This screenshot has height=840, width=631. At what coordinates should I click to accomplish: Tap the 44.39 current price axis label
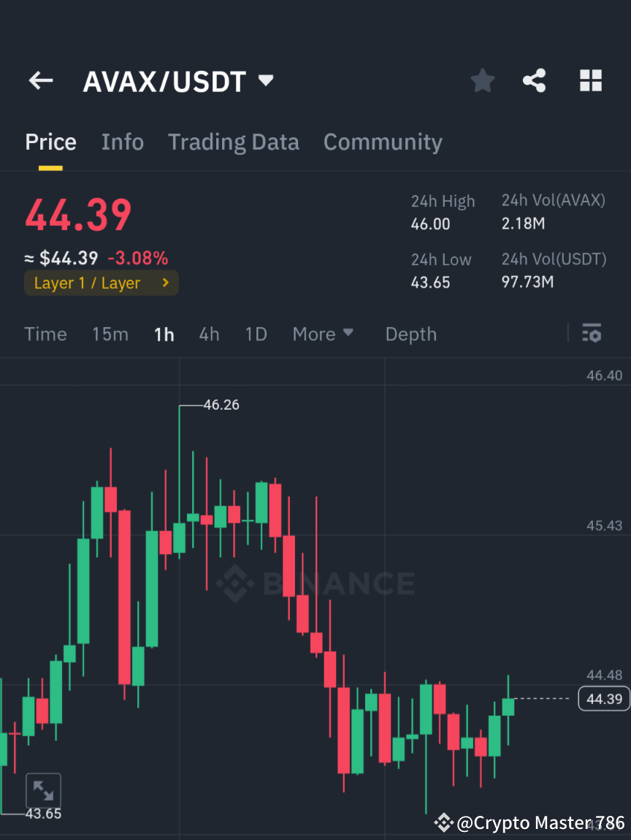coord(603,699)
